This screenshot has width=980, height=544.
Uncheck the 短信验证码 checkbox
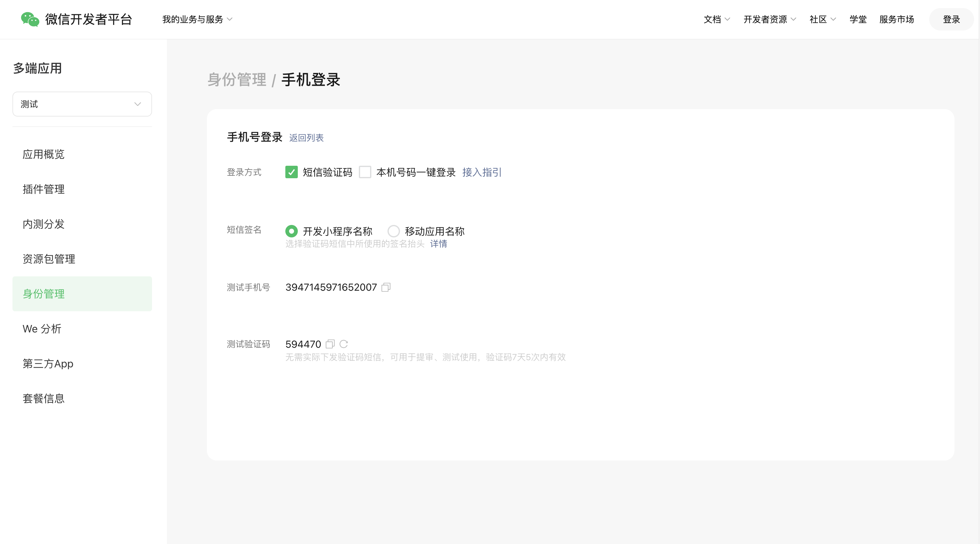click(x=291, y=172)
